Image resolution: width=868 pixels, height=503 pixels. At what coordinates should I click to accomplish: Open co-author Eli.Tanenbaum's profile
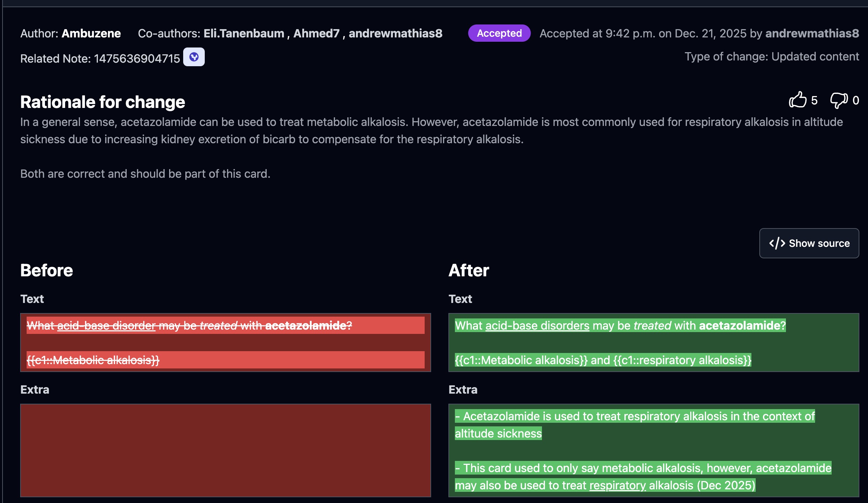click(x=244, y=33)
